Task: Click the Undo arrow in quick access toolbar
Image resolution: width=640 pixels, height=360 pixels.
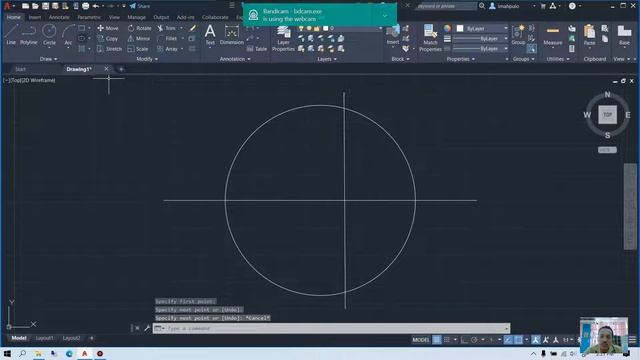Action: click(x=96, y=6)
